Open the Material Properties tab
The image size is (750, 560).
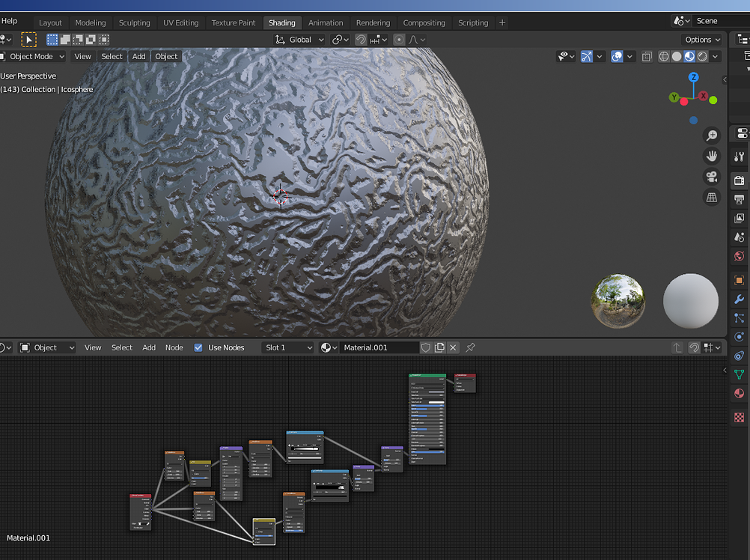coord(738,394)
